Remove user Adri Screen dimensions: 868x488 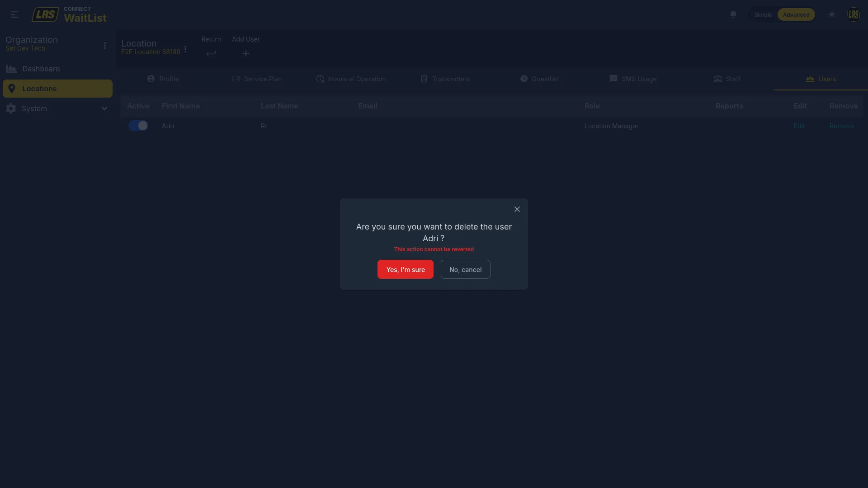click(841, 126)
